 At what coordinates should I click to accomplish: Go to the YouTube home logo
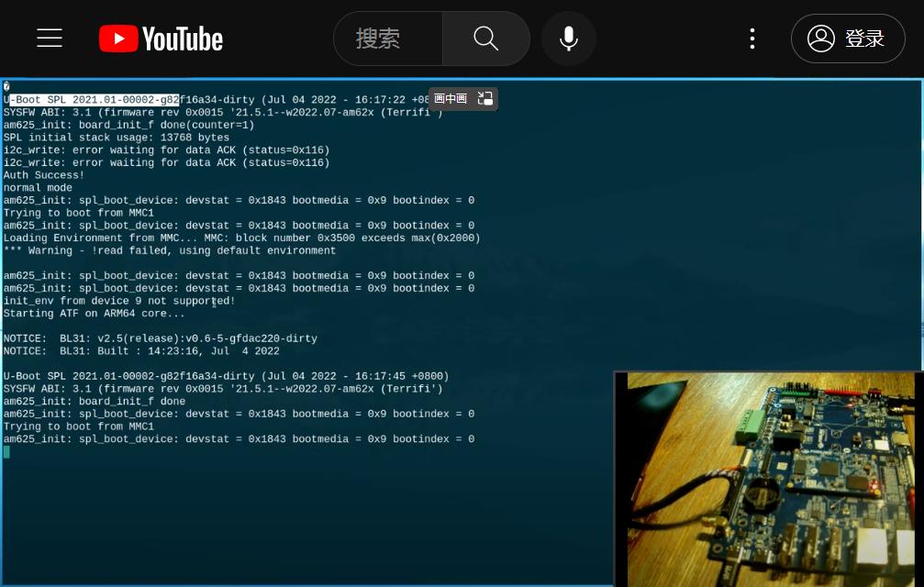161,39
